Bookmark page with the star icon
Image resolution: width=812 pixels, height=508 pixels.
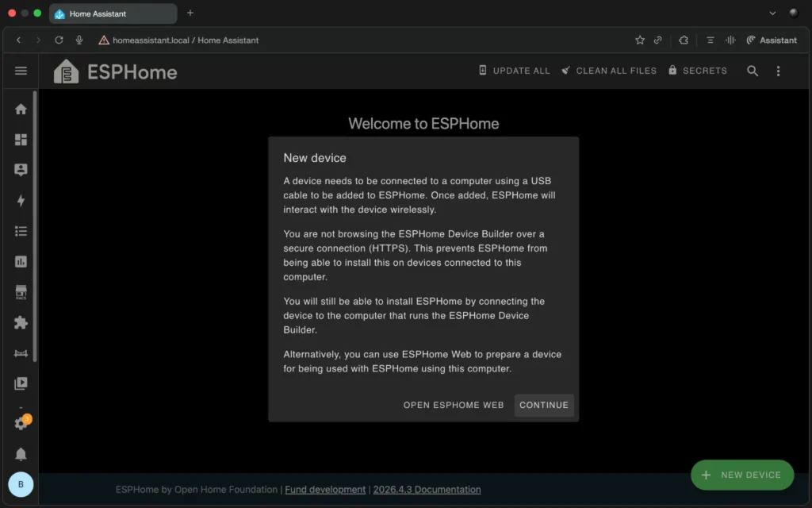640,40
